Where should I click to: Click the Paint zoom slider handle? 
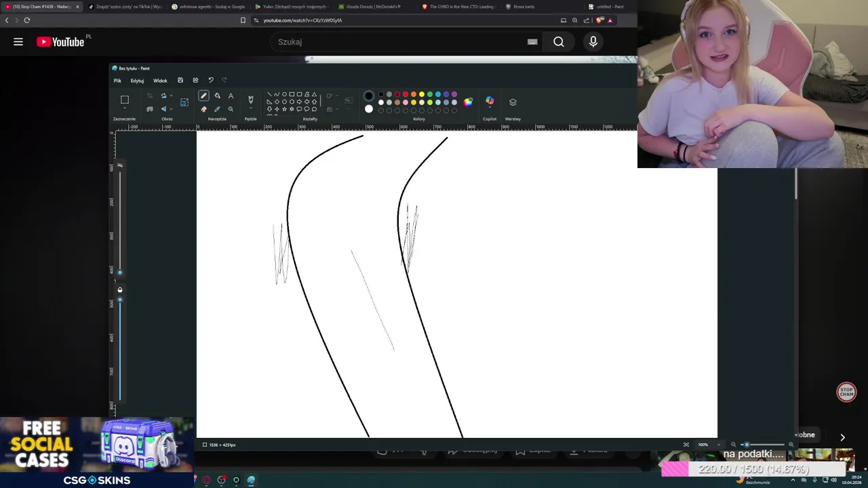(747, 445)
